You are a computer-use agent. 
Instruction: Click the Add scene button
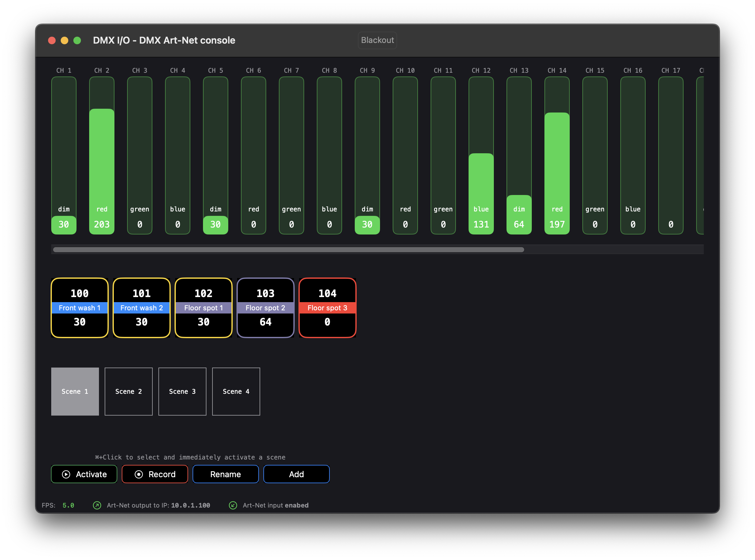point(297,474)
